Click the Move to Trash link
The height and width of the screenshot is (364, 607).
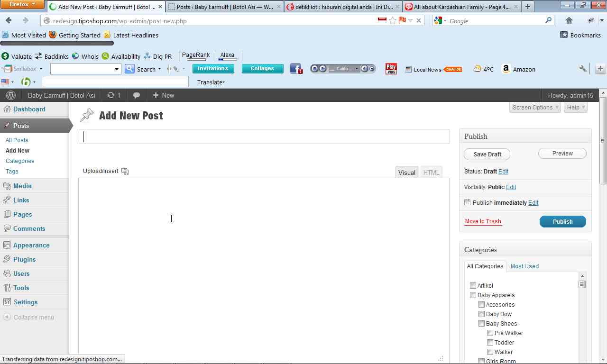(x=483, y=221)
